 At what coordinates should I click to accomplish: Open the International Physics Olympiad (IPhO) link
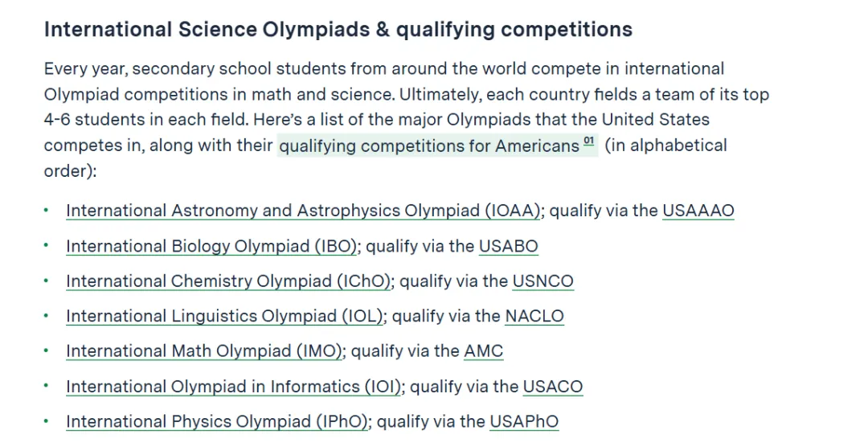click(217, 421)
